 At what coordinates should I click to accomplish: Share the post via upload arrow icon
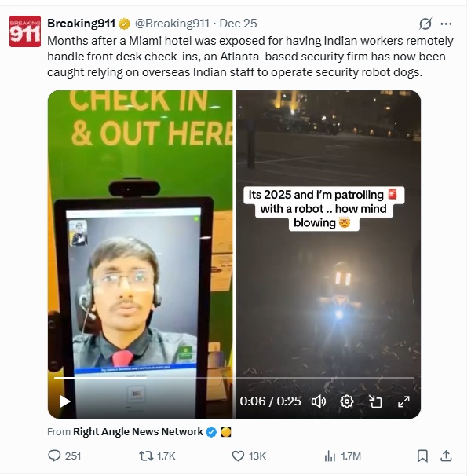[446, 456]
